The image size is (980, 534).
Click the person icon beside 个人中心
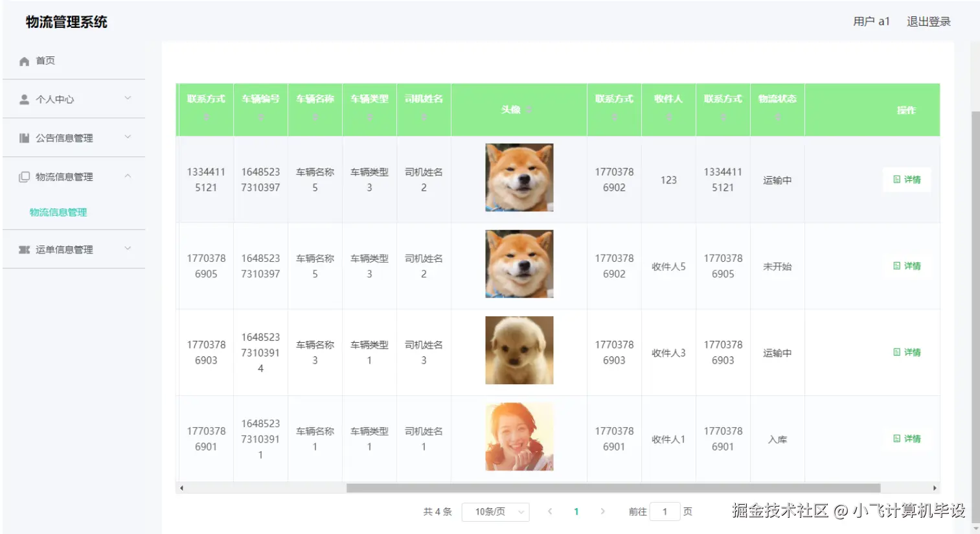(25, 99)
